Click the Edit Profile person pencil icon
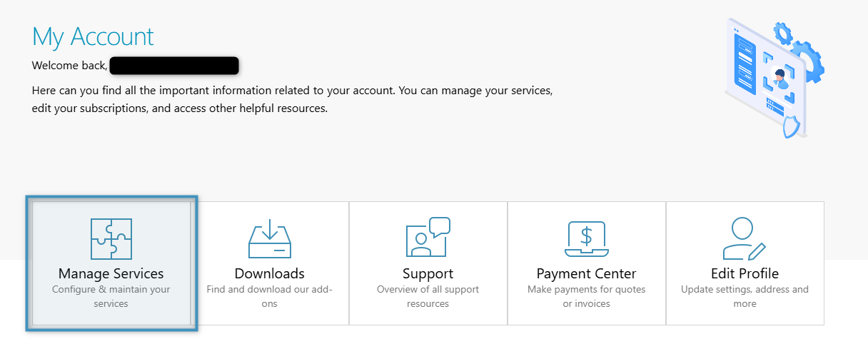The image size is (868, 339). 744,238
